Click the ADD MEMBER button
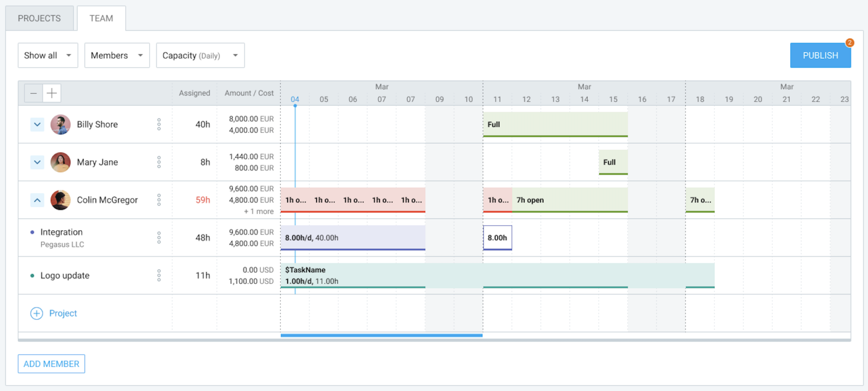The height and width of the screenshot is (391, 868). [x=51, y=363]
